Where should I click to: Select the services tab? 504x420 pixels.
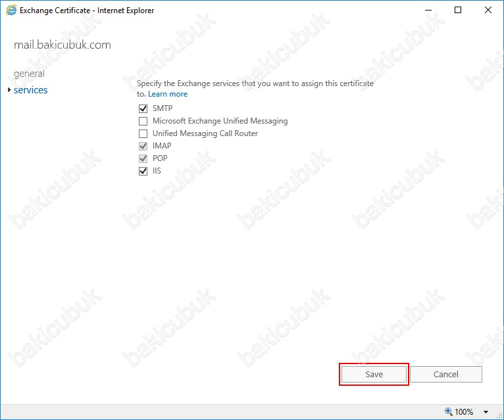(x=30, y=90)
